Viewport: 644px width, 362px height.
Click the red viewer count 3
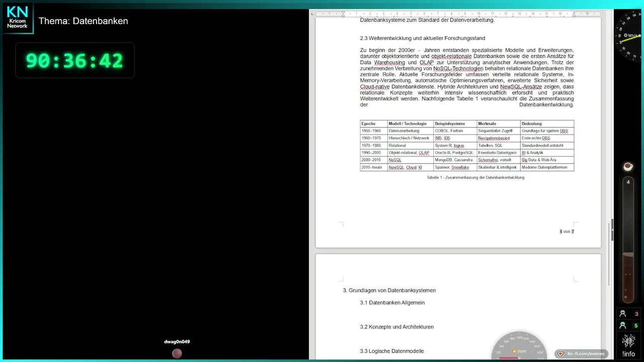click(x=636, y=314)
